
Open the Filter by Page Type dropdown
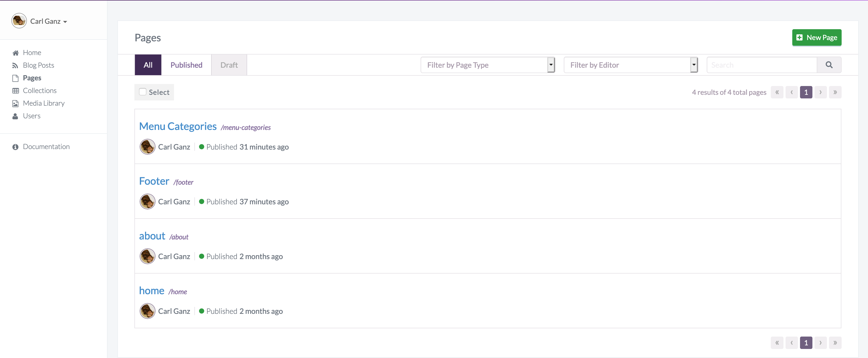coord(488,65)
